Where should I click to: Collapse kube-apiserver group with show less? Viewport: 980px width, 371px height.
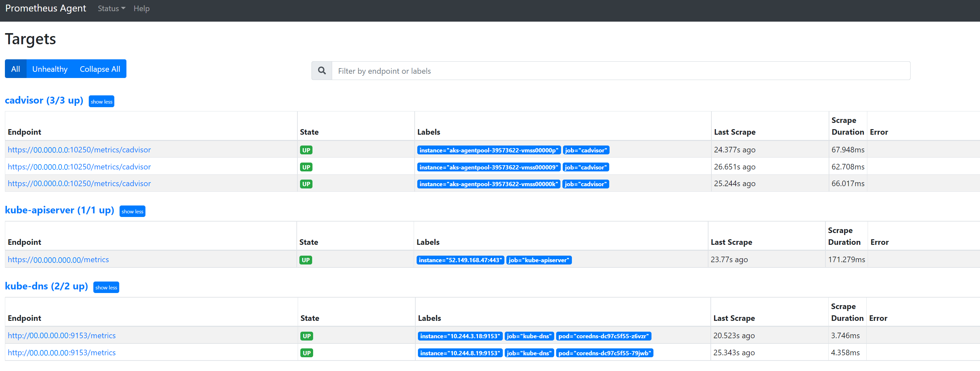(132, 212)
